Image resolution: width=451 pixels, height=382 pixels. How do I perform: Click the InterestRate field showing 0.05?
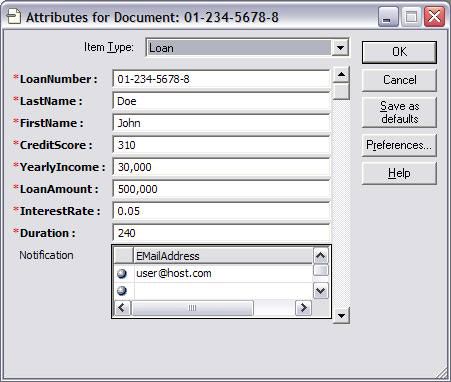click(x=221, y=211)
